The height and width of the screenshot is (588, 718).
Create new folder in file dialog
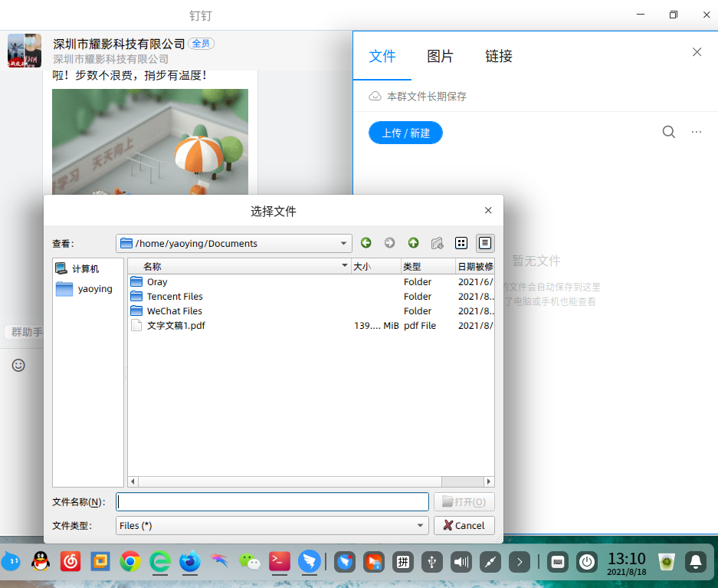click(x=438, y=243)
